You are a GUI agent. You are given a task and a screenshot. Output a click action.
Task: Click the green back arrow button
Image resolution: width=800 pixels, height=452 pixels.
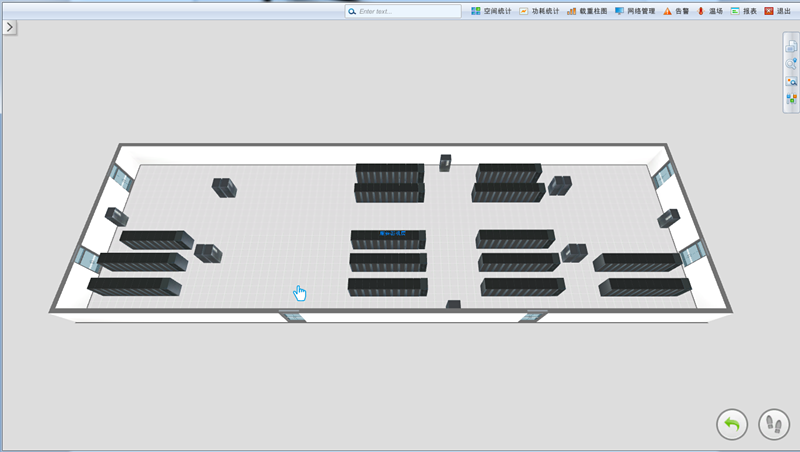pyautogui.click(x=732, y=424)
